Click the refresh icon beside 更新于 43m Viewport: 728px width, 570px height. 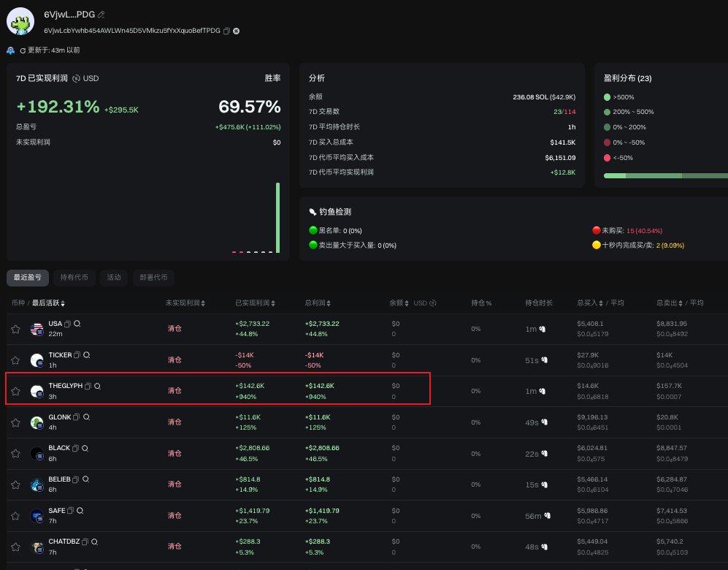(x=23, y=50)
